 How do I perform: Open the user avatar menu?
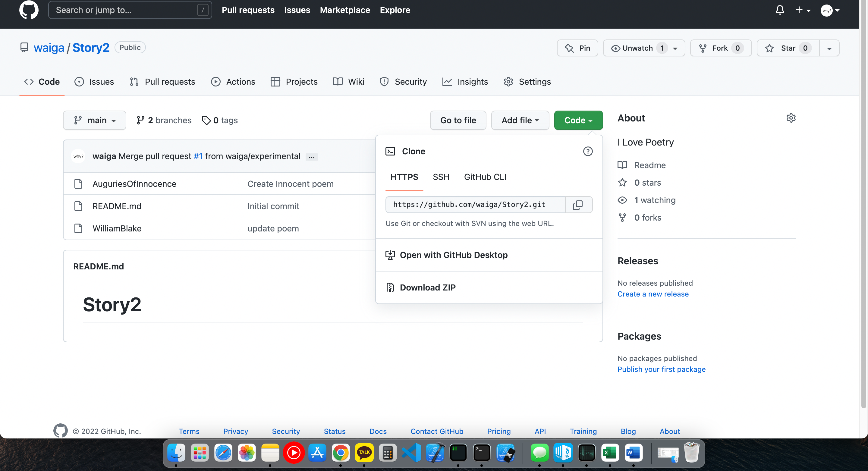point(830,11)
